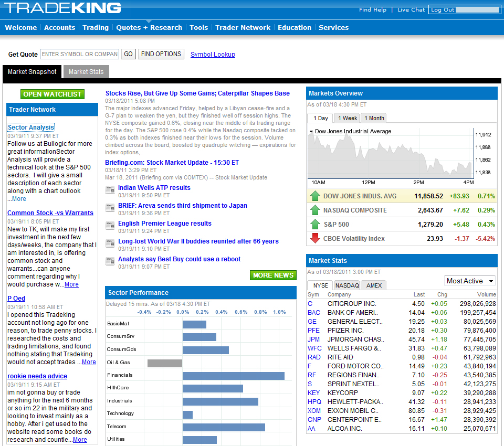Open the Quotes + Research menu
This screenshot has height=446, width=504.
point(149,28)
